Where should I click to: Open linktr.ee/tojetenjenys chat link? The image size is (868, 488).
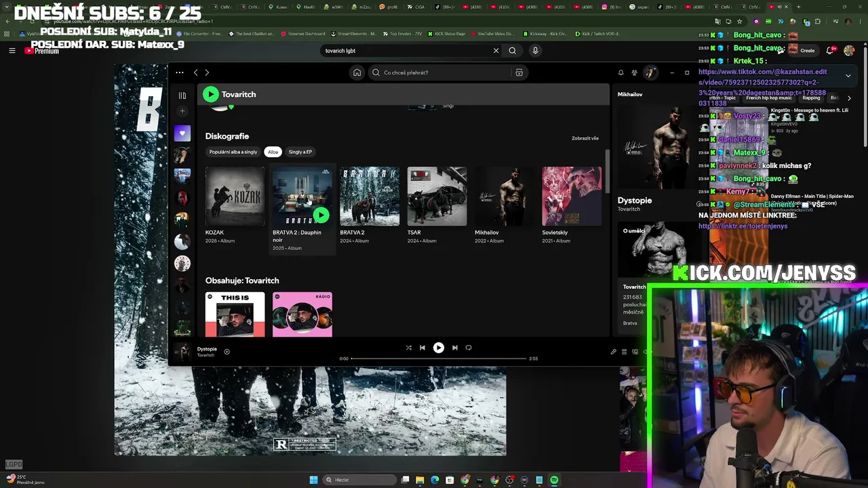(743, 226)
